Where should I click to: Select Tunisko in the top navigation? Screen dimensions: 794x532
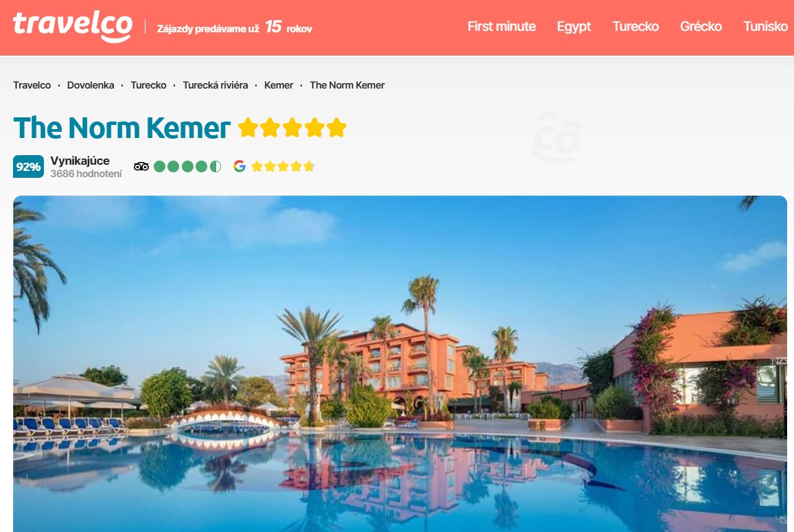(765, 26)
